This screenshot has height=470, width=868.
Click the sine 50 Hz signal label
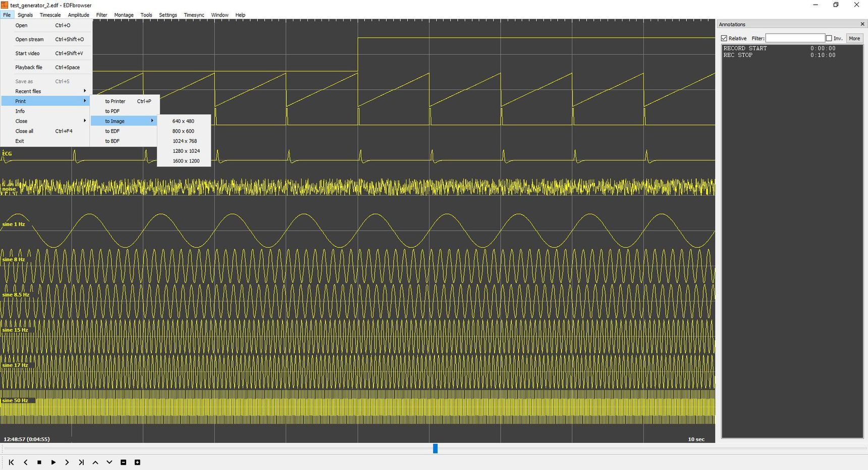(15, 400)
